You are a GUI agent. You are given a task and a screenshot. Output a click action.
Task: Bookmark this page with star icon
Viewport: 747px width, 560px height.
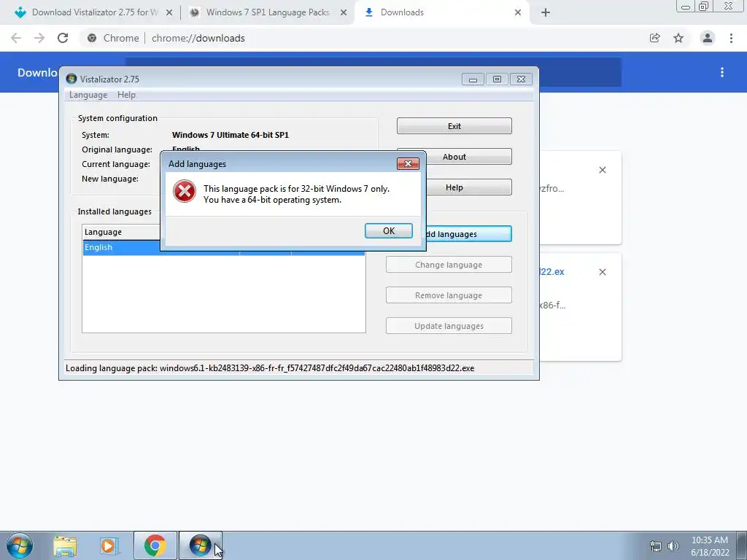click(x=678, y=38)
